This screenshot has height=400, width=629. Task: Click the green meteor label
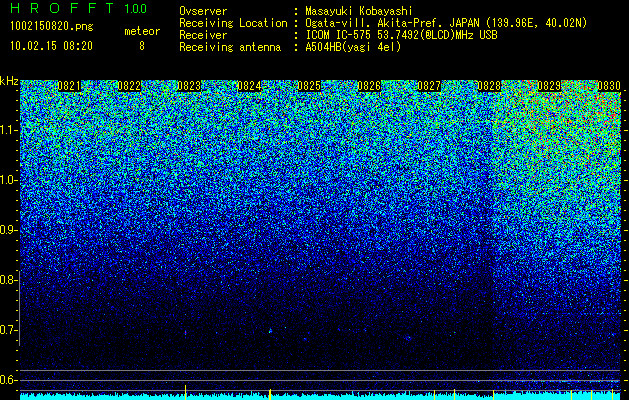[142, 31]
